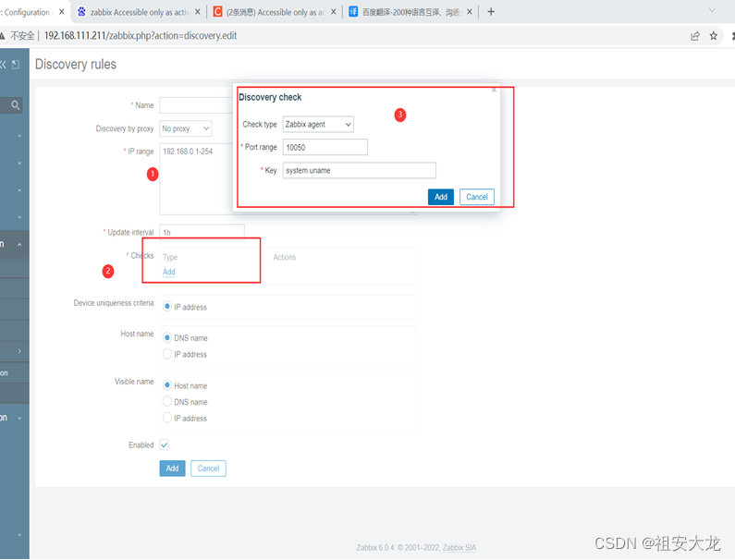Click the CSDN red C favicon
735x560 pixels.
217,12
